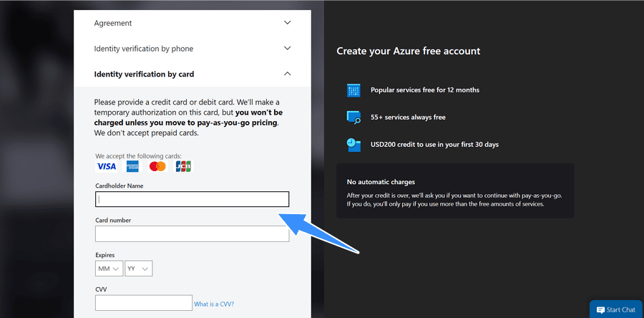Click the CVV input box
The width and height of the screenshot is (644, 318).
tap(144, 303)
